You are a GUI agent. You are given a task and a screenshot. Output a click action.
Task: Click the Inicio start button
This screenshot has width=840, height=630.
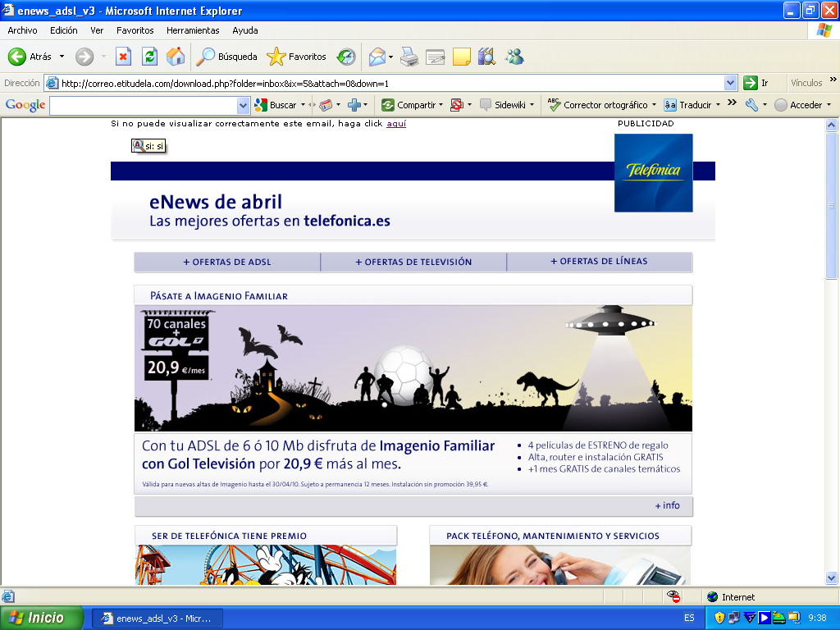click(x=42, y=618)
